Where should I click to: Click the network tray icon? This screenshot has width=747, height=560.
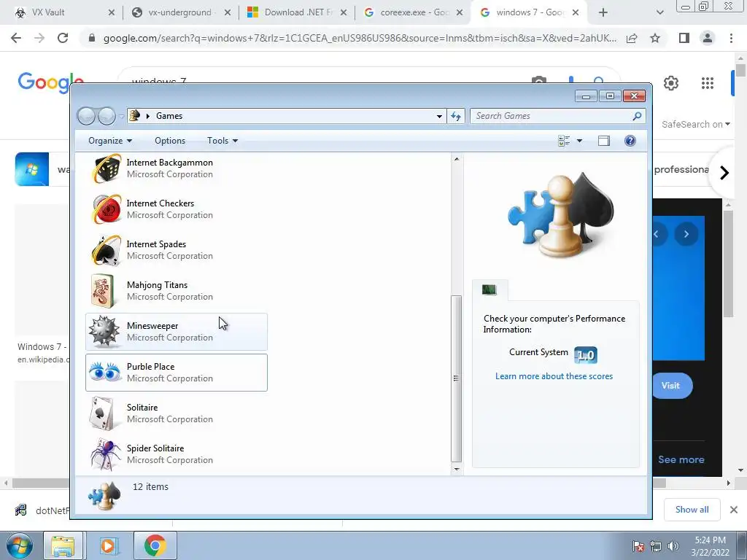click(656, 546)
